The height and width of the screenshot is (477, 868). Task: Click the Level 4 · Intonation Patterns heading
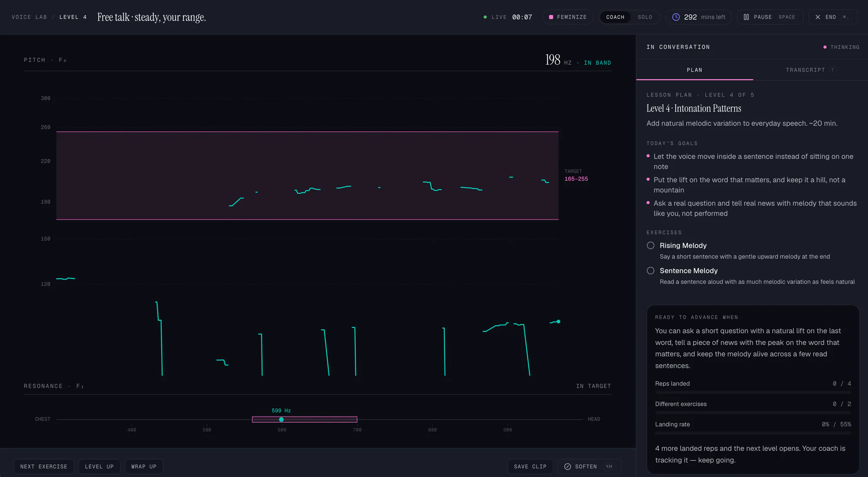tap(694, 109)
